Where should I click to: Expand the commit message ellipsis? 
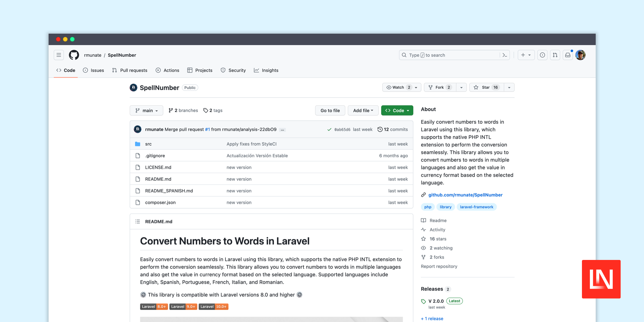[282, 130]
